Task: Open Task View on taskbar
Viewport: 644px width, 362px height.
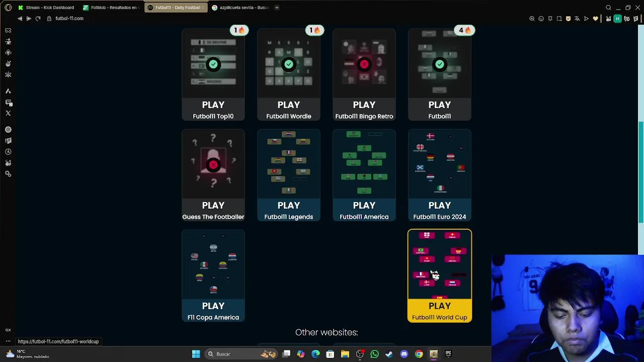Action: (286, 354)
